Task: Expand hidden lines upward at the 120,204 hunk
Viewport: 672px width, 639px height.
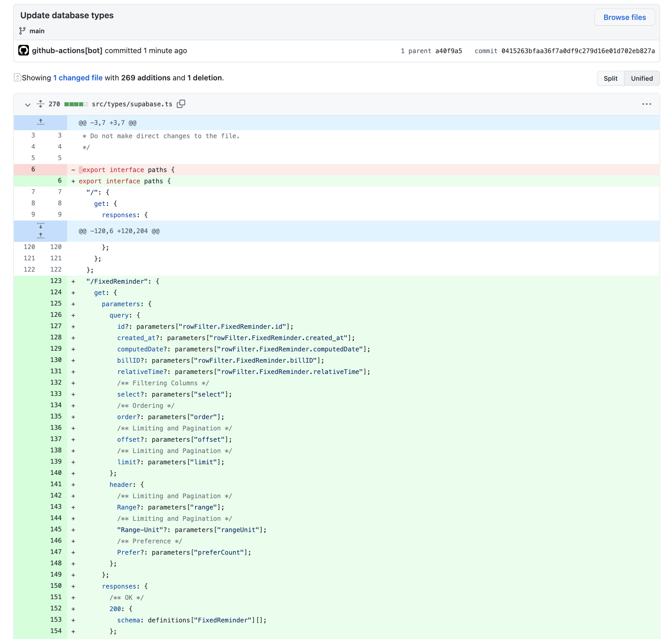Action: tap(41, 235)
